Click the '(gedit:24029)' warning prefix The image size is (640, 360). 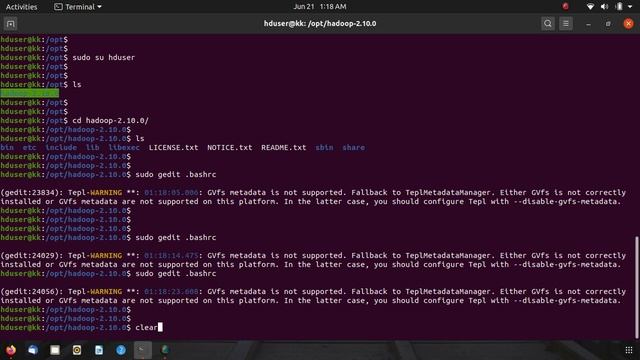click(x=31, y=256)
